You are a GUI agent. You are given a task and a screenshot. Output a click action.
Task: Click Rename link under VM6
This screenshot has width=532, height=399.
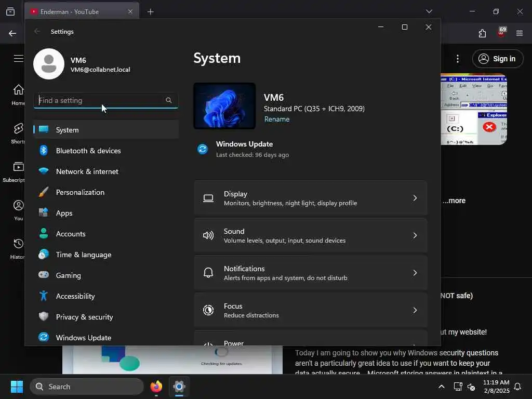click(x=277, y=119)
